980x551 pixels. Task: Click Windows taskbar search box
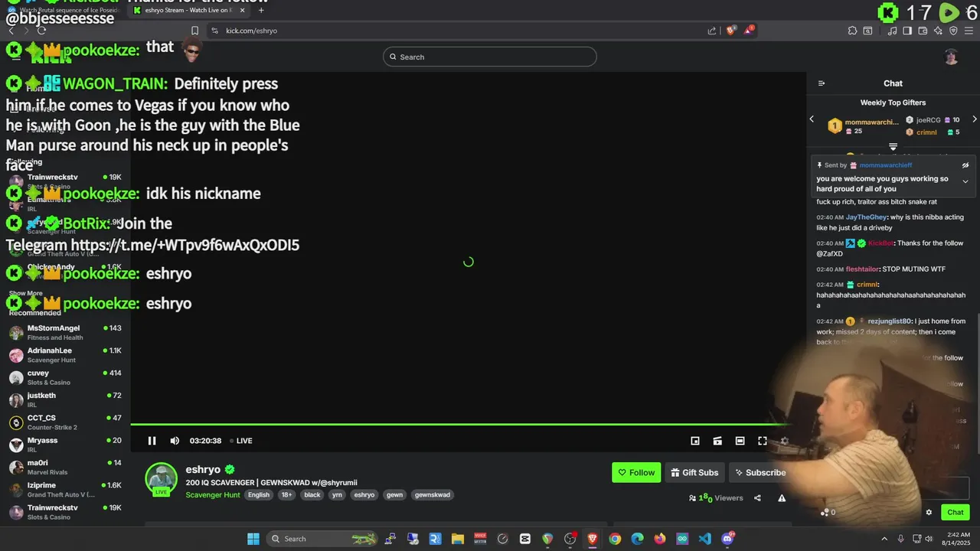(324, 539)
